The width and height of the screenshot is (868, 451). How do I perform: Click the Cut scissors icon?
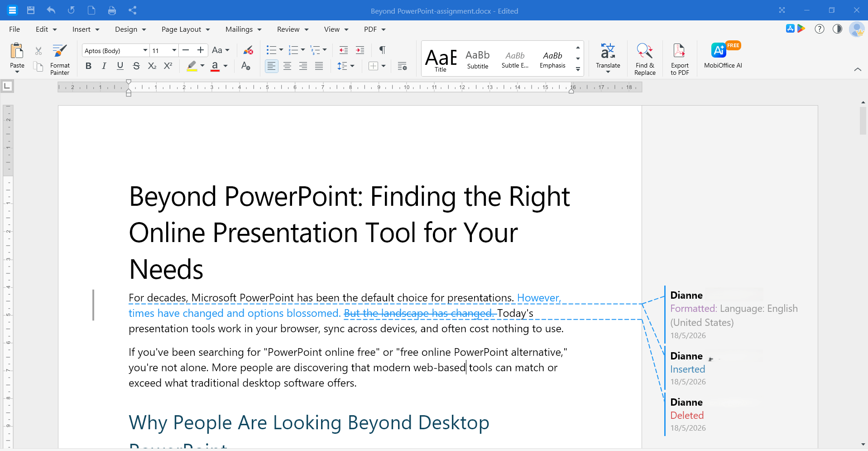[x=38, y=51]
